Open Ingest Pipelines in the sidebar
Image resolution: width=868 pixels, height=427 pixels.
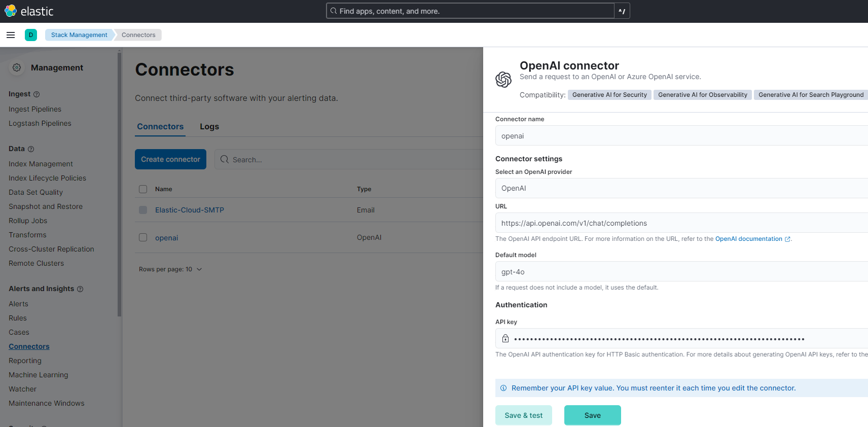35,109
